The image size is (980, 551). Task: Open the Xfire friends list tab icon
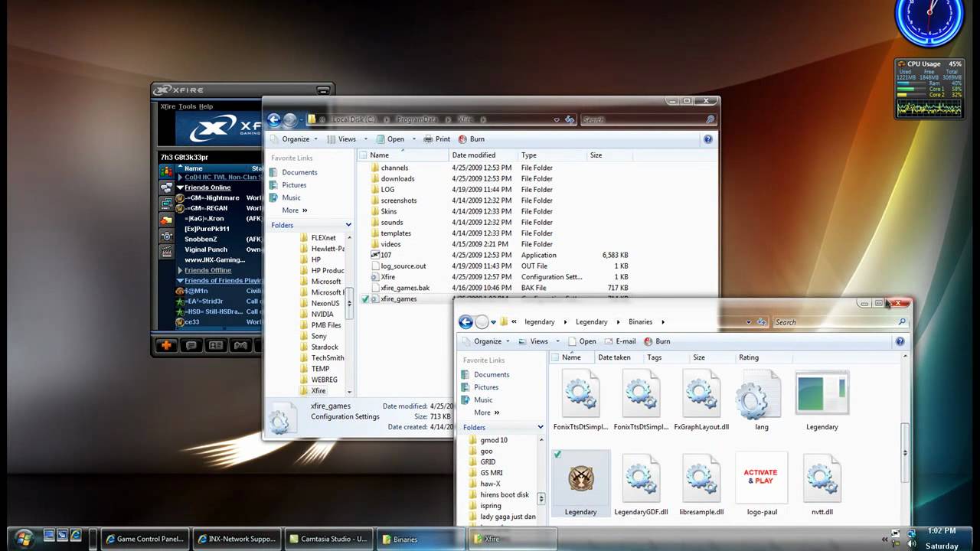tap(166, 171)
